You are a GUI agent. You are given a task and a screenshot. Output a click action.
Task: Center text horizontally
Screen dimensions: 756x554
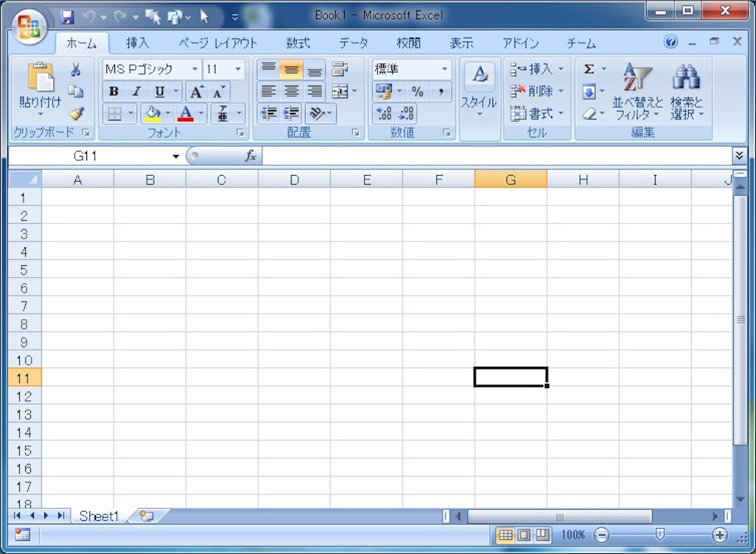291,91
